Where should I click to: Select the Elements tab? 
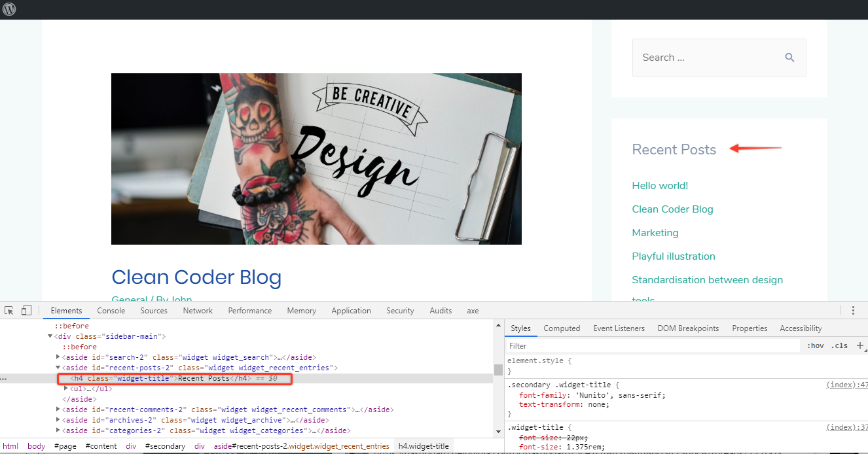coord(66,311)
